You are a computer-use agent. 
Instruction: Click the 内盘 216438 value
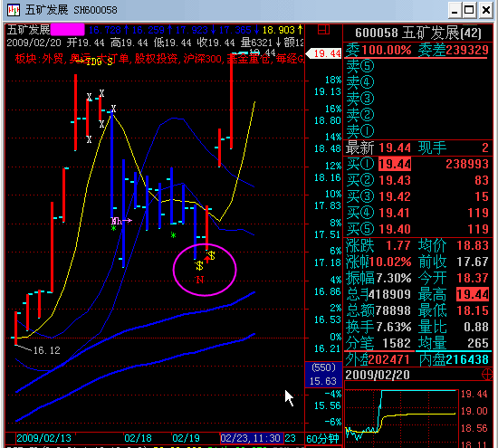(467, 359)
